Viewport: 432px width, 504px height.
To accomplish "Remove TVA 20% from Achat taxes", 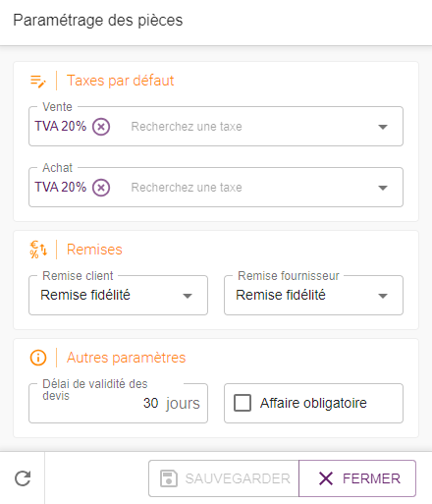I will tap(101, 188).
